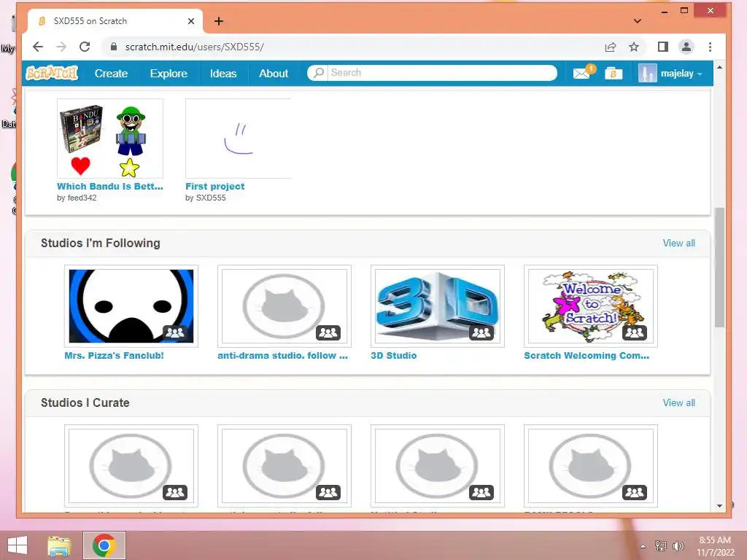Open File Explorer from taskbar
This screenshot has height=560, width=747.
pos(59,545)
